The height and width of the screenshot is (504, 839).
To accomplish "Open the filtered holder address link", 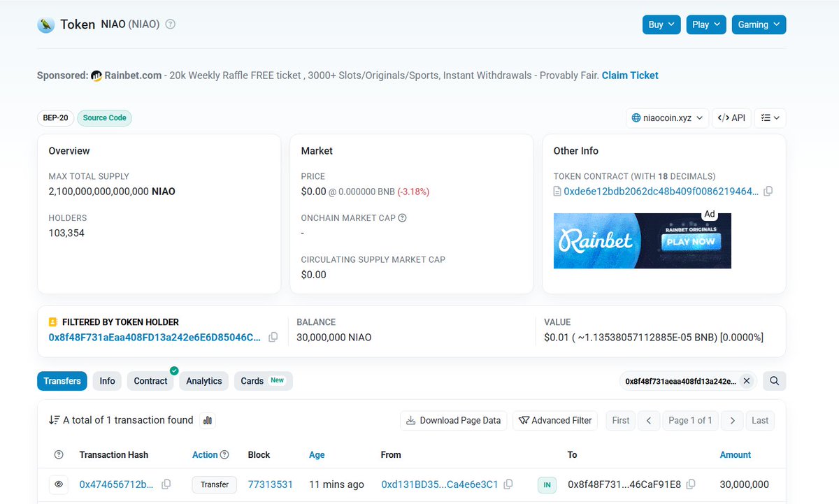I will 155,337.
